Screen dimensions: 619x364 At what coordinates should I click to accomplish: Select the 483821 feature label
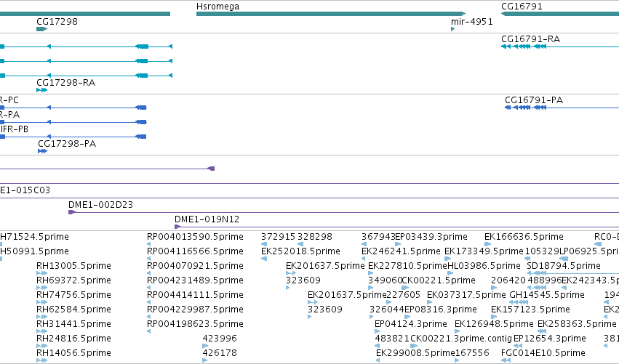(x=392, y=339)
